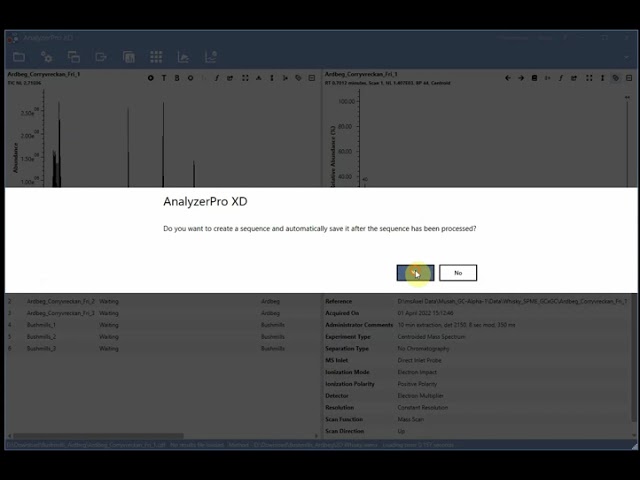Click the line chart with dot icon
The height and width of the screenshot is (480, 640).
point(211,57)
